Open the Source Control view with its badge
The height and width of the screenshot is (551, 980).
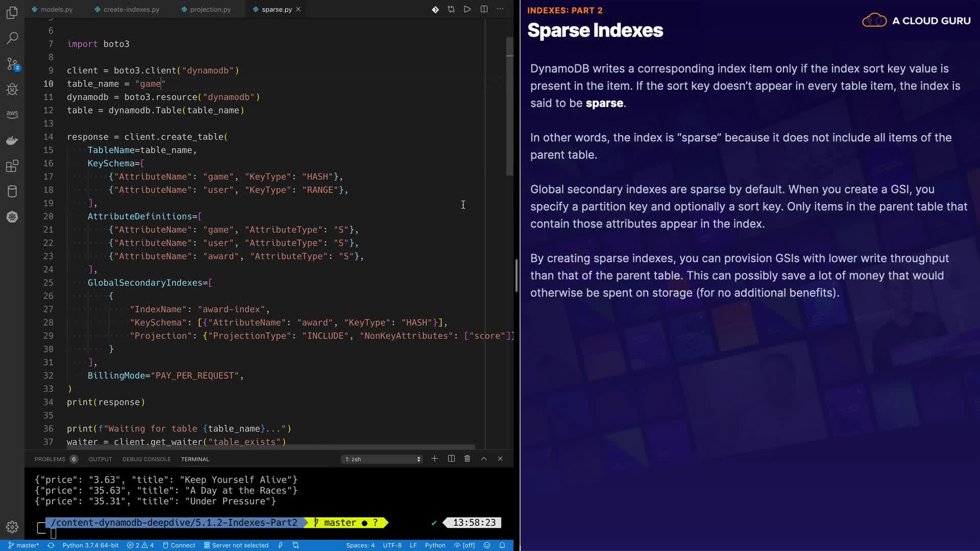click(12, 64)
